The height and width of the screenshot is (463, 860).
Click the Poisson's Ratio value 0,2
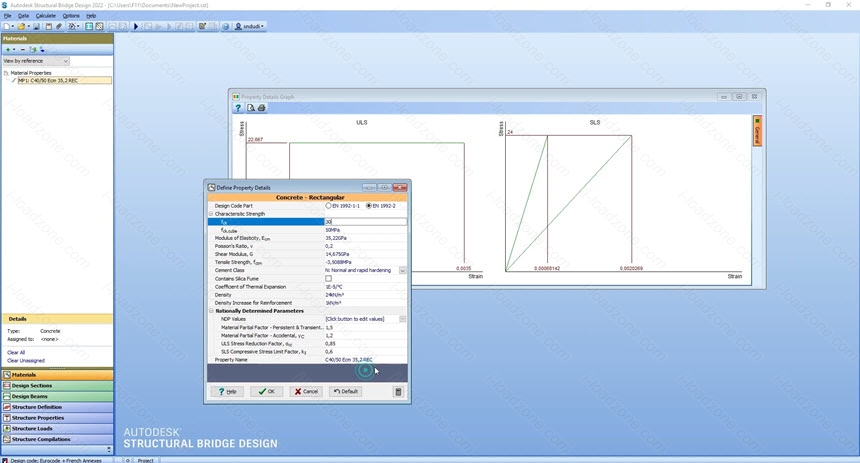point(329,246)
